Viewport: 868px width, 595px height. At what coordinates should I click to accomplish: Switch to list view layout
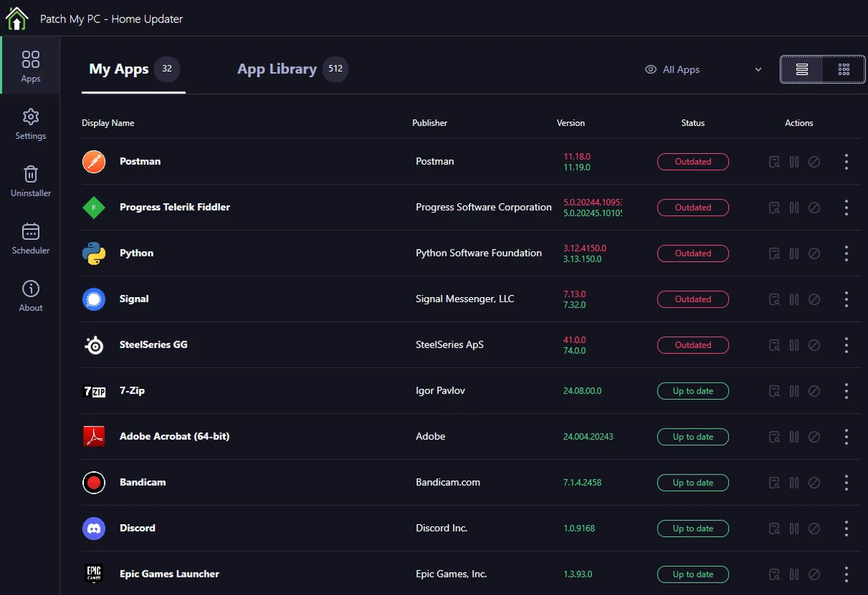[x=801, y=69]
